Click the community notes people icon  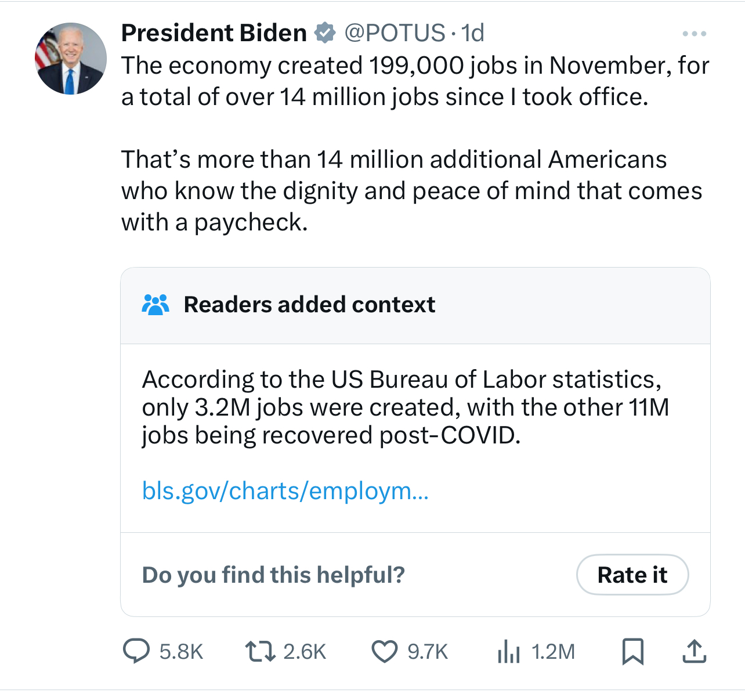(x=155, y=305)
